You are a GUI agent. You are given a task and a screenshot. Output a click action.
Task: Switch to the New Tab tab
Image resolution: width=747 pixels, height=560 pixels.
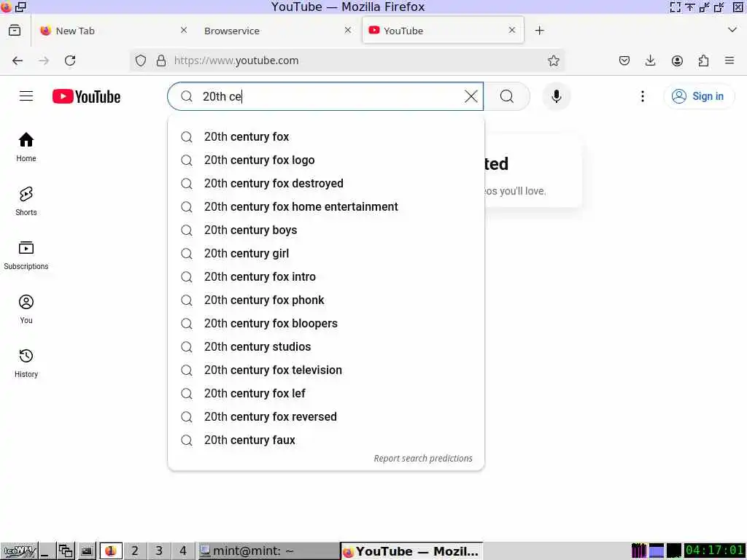click(113, 31)
